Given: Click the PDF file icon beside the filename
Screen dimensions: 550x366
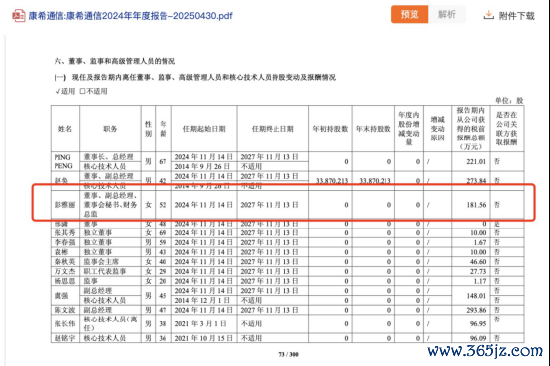Looking at the screenshot, I should click(18, 15).
